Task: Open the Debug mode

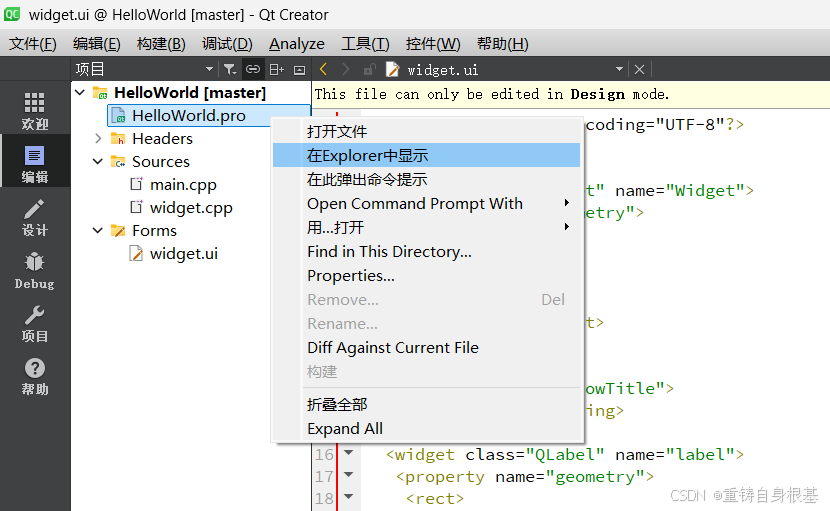Action: pyautogui.click(x=34, y=271)
